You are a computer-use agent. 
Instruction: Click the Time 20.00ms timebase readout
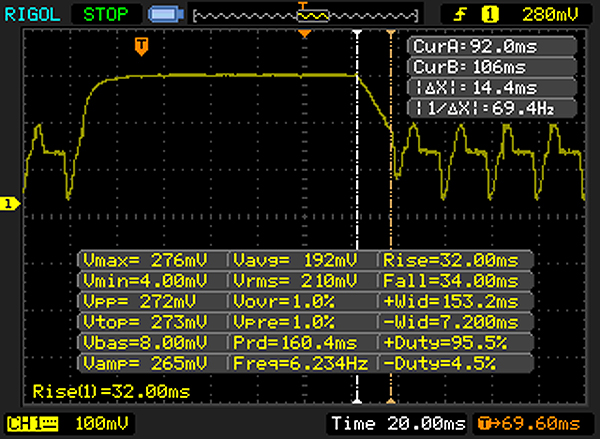tap(398, 424)
